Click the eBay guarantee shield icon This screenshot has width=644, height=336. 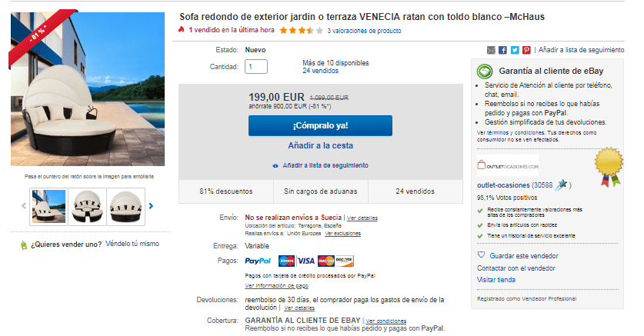click(x=485, y=72)
